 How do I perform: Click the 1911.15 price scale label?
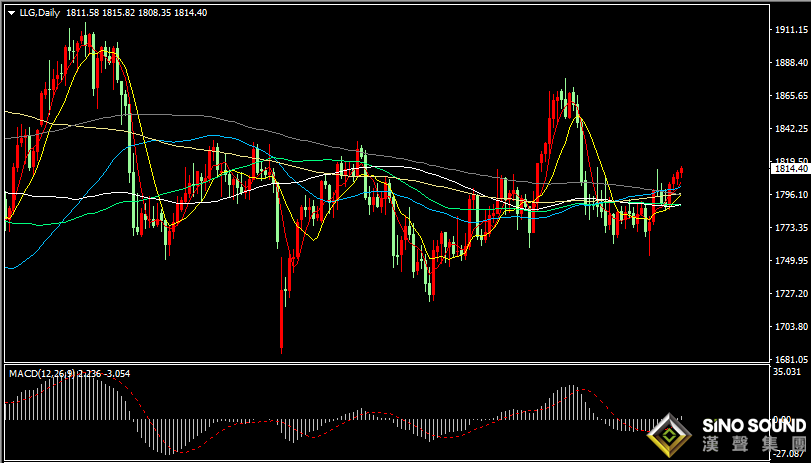click(x=791, y=30)
